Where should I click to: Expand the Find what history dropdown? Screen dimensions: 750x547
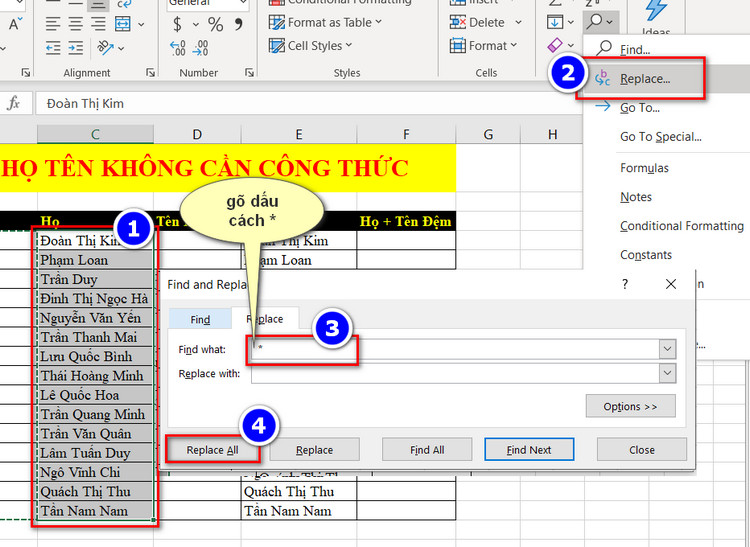coord(667,349)
